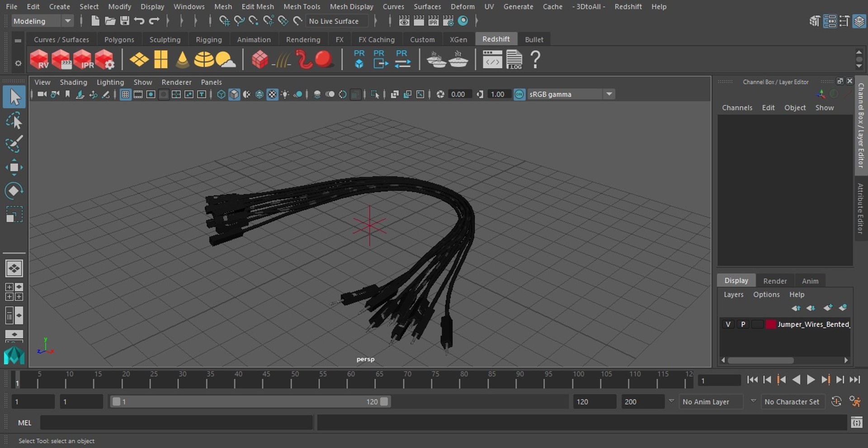
Task: Open the Script Editor icon
Action: [856, 423]
